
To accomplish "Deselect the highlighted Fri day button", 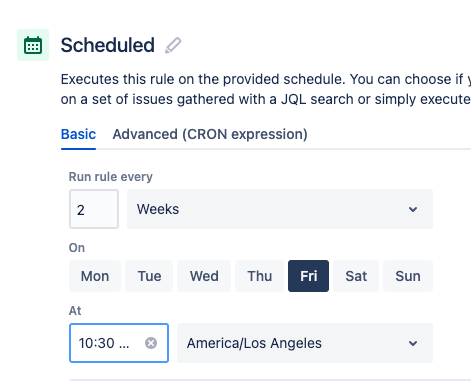I will [308, 276].
